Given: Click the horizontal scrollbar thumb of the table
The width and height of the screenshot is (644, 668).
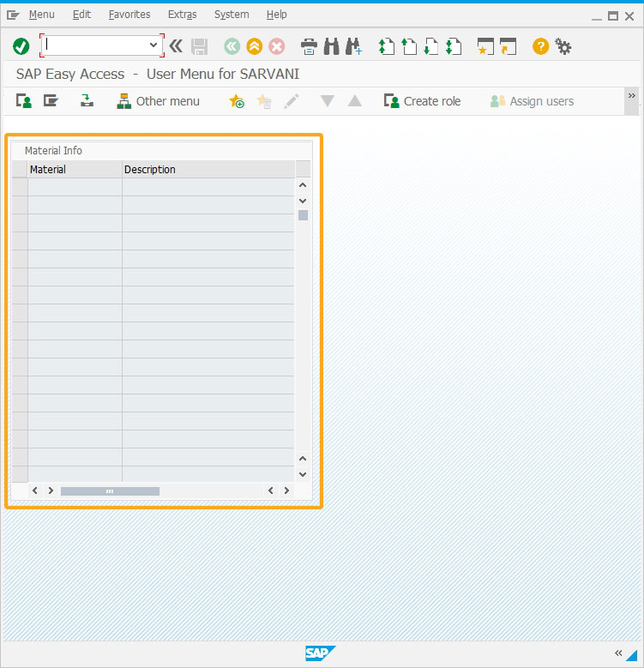Looking at the screenshot, I should pyautogui.click(x=110, y=491).
